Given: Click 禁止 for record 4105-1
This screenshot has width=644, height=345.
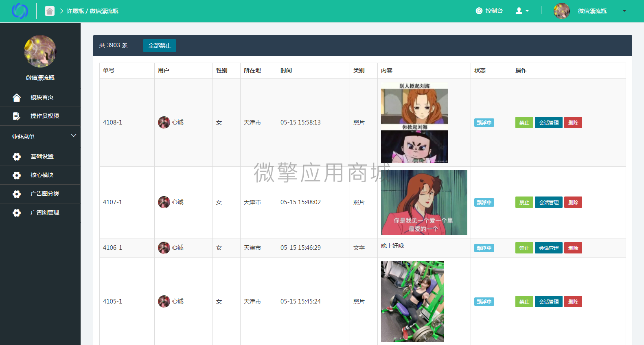Looking at the screenshot, I should (524, 301).
